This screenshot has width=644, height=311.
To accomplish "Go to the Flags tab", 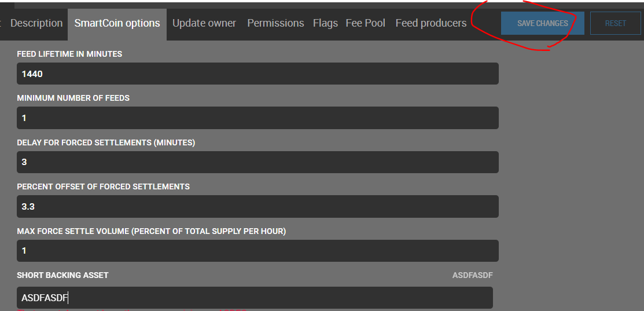I will 325,23.
